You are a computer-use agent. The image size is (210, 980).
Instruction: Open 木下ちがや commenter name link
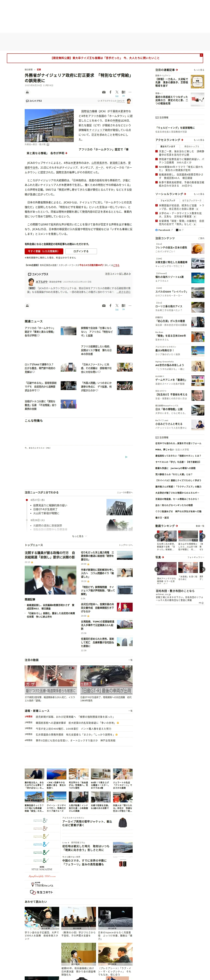coord(41,282)
